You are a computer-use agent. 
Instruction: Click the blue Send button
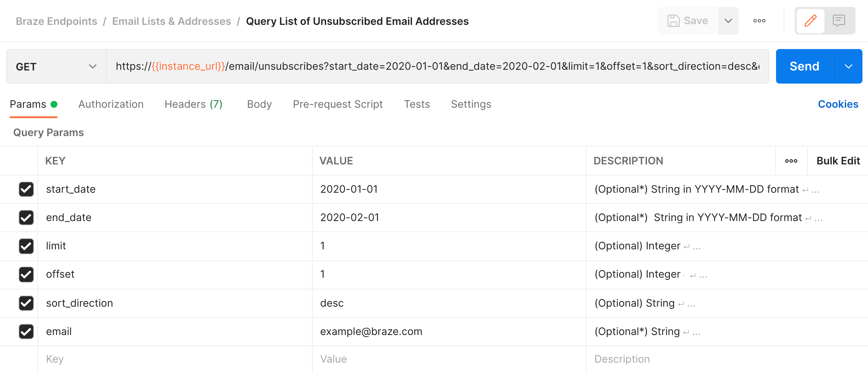803,66
